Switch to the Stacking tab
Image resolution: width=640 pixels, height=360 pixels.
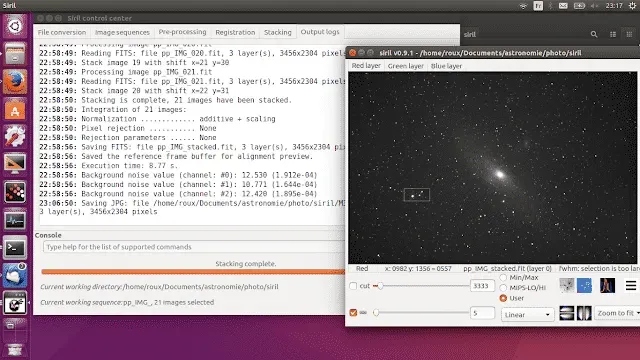pos(278,32)
